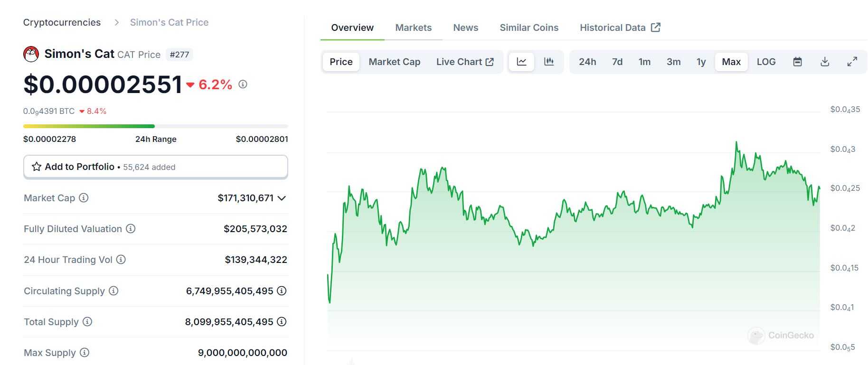Click the $171,310,671 market cap value
This screenshot has height=365, width=868.
tap(245, 198)
